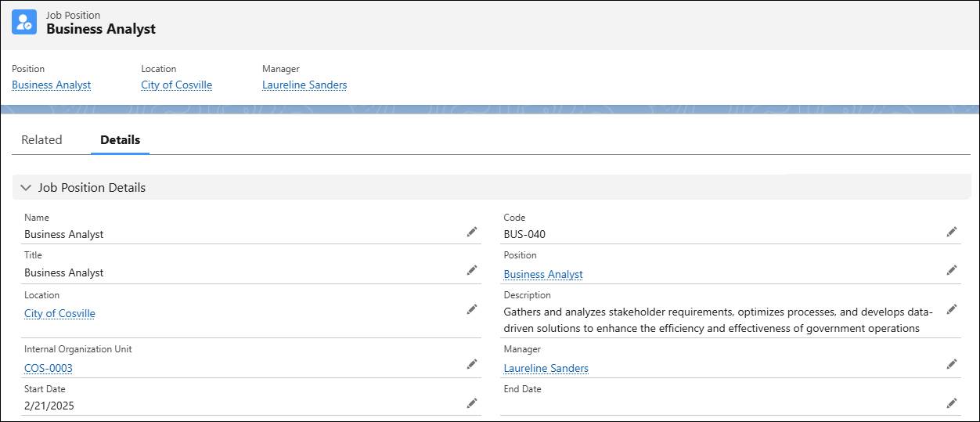Edit the Description field pencil icon
This screenshot has width=980, height=422.
(952, 309)
